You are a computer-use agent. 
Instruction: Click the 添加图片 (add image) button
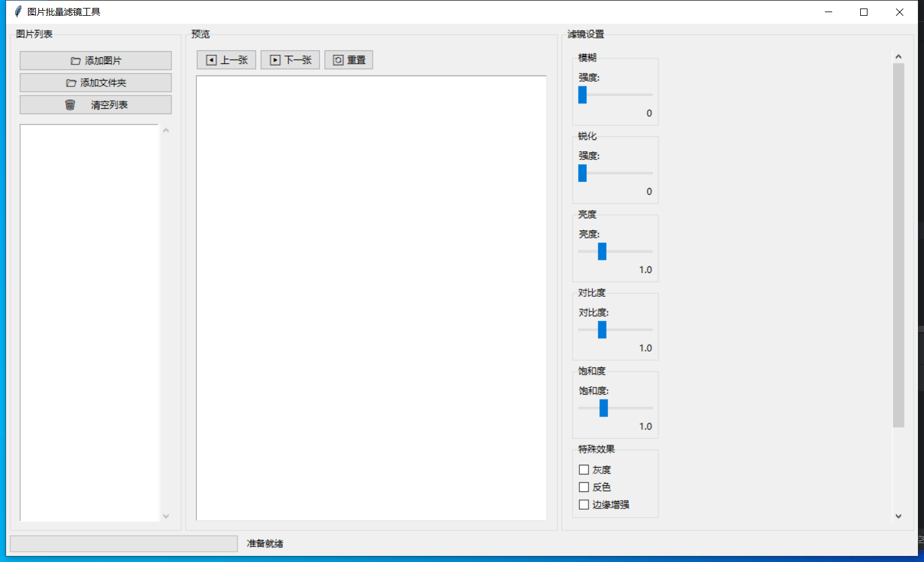coord(95,61)
